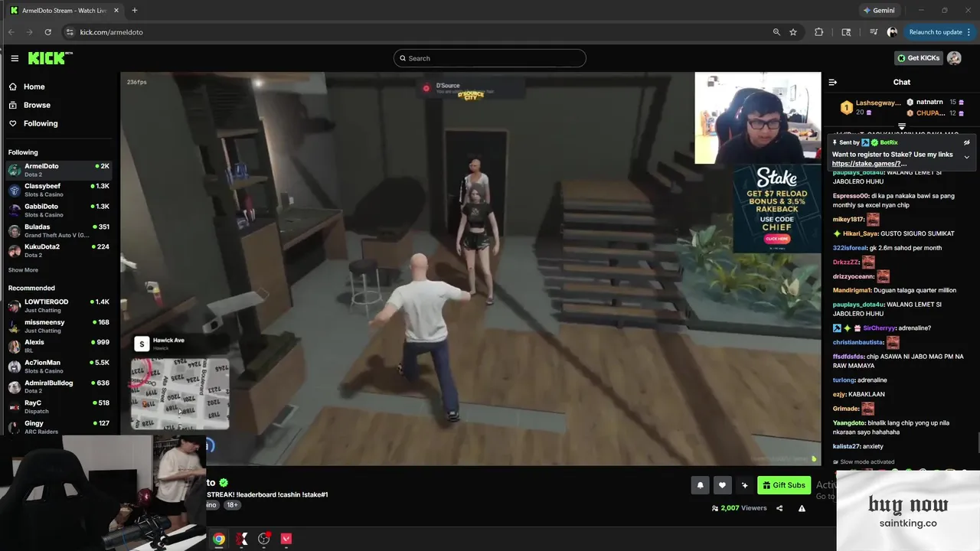Click the share stream icon
Viewport: 980px width, 551px height.
pyautogui.click(x=779, y=508)
